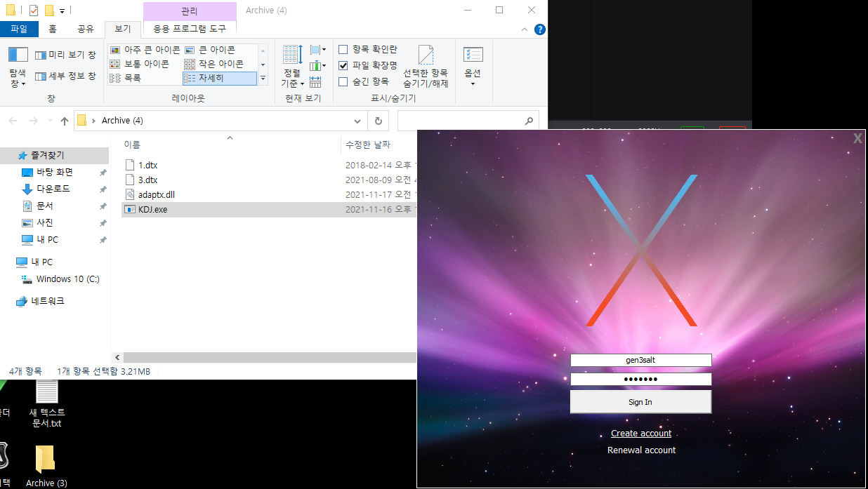Switch to the Home (홈) ribbon tab
The image size is (868, 489).
coord(53,29)
